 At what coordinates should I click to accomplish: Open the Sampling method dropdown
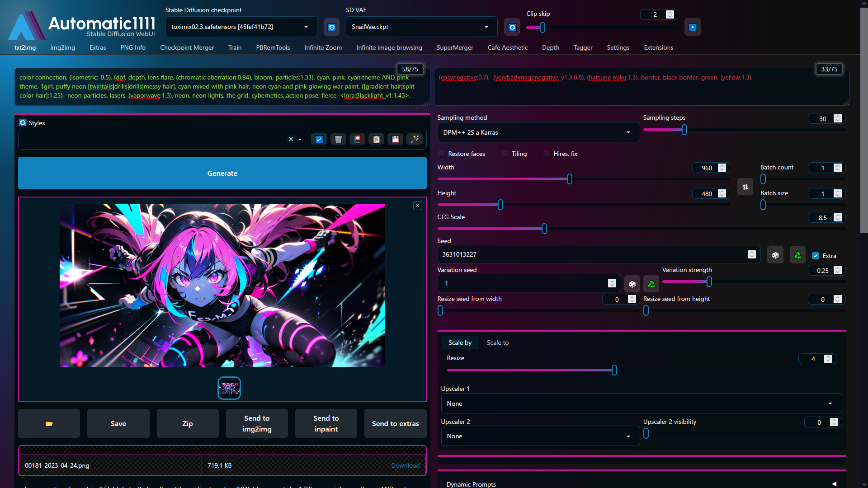click(x=538, y=132)
